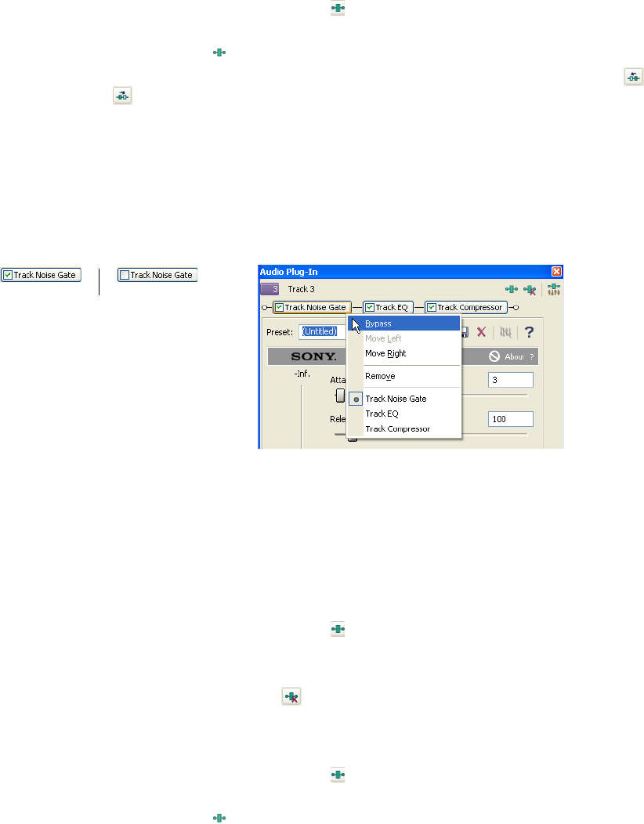The width and height of the screenshot is (644, 824).
Task: Select Track Compressor in the context menu list
Action: point(403,428)
